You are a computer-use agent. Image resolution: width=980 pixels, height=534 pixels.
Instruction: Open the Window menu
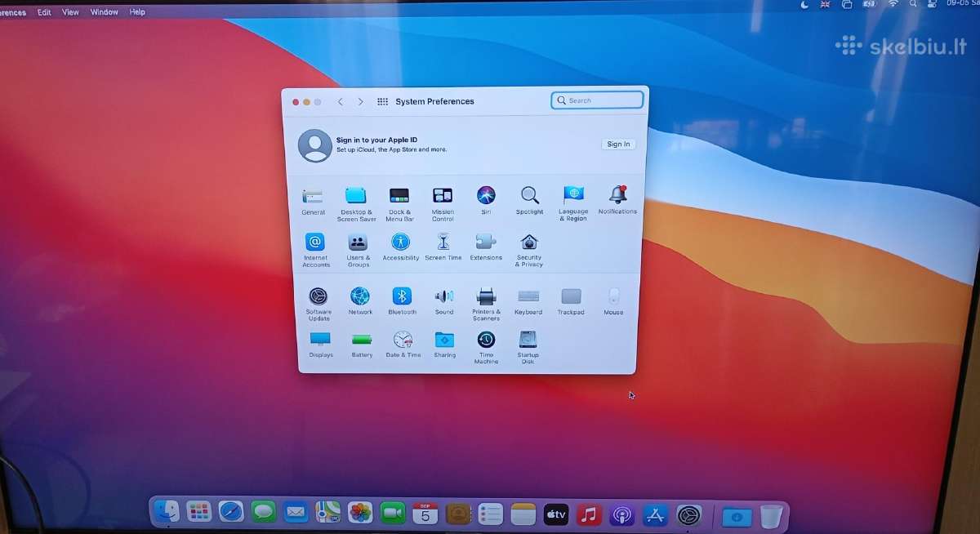click(104, 12)
